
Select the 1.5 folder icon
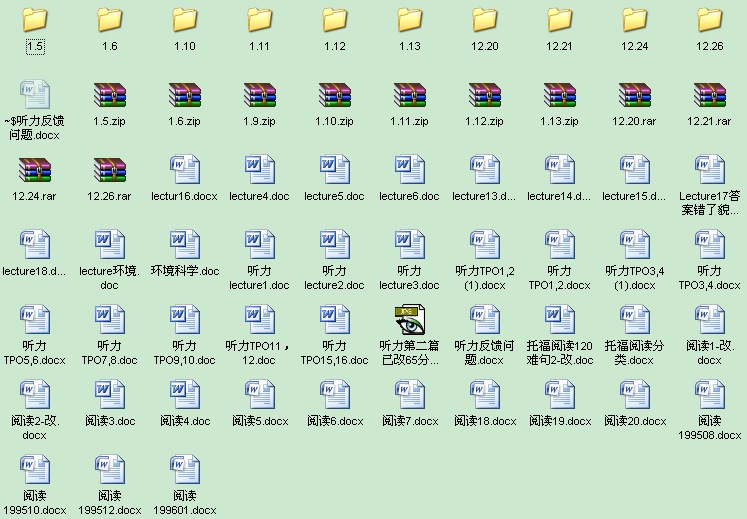coord(35,20)
